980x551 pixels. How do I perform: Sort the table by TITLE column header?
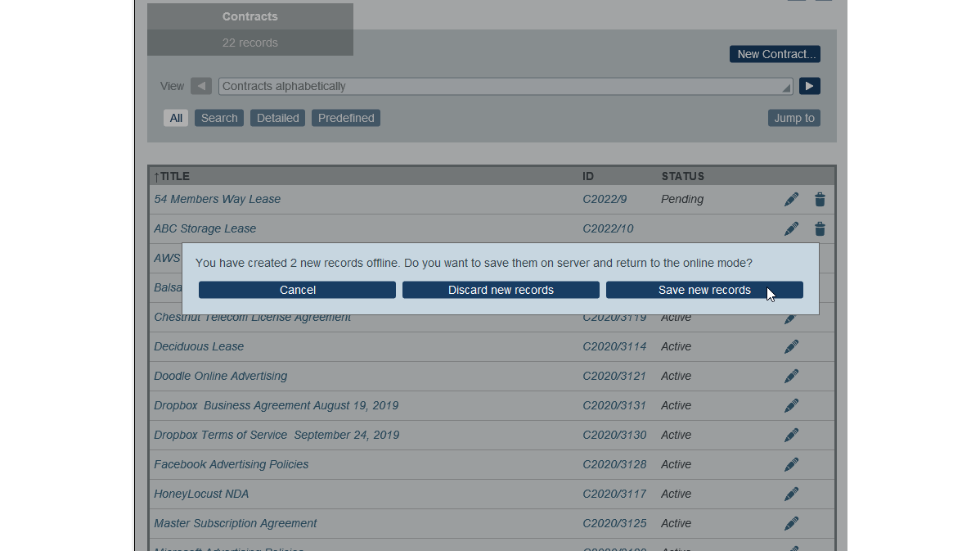click(x=174, y=176)
